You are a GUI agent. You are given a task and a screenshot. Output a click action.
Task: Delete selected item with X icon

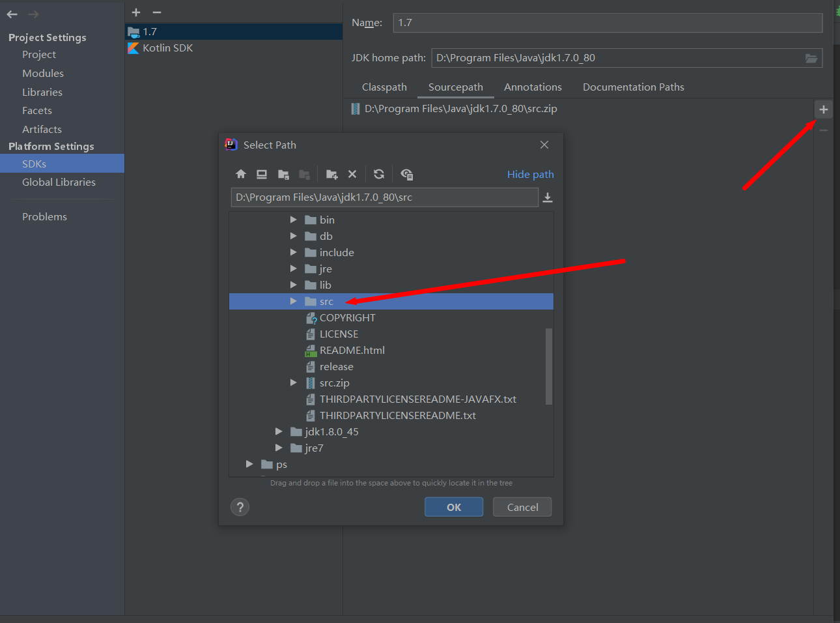(352, 174)
